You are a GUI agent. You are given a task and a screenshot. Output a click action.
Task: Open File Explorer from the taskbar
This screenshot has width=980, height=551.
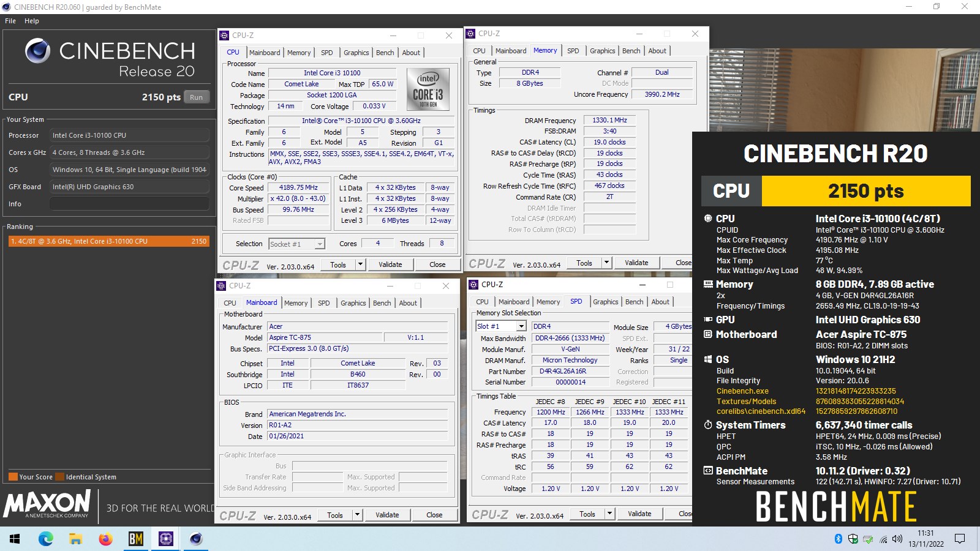75,539
